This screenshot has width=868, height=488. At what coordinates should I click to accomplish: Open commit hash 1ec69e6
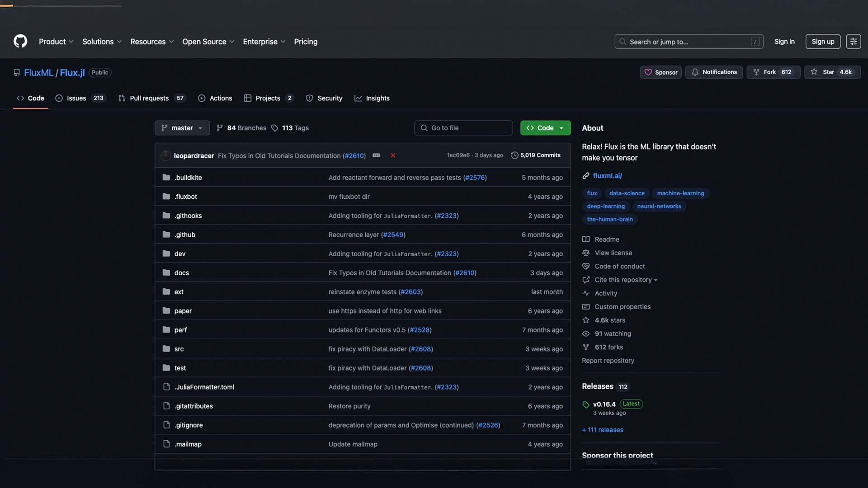point(458,155)
